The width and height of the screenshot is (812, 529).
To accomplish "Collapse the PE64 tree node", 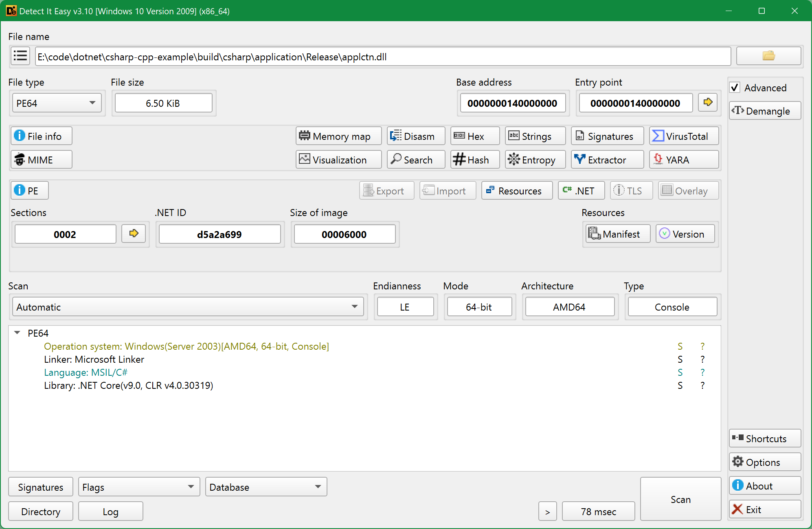I will pyautogui.click(x=18, y=333).
